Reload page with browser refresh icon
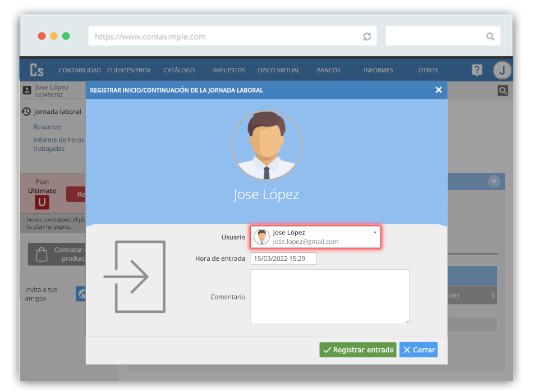This screenshot has width=533, height=392. [367, 36]
